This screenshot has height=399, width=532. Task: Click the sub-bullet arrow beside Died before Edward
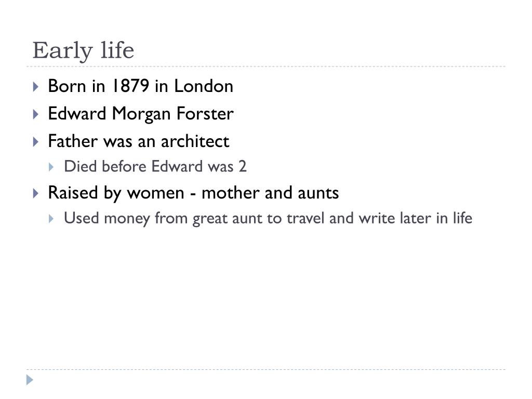tap(51, 167)
